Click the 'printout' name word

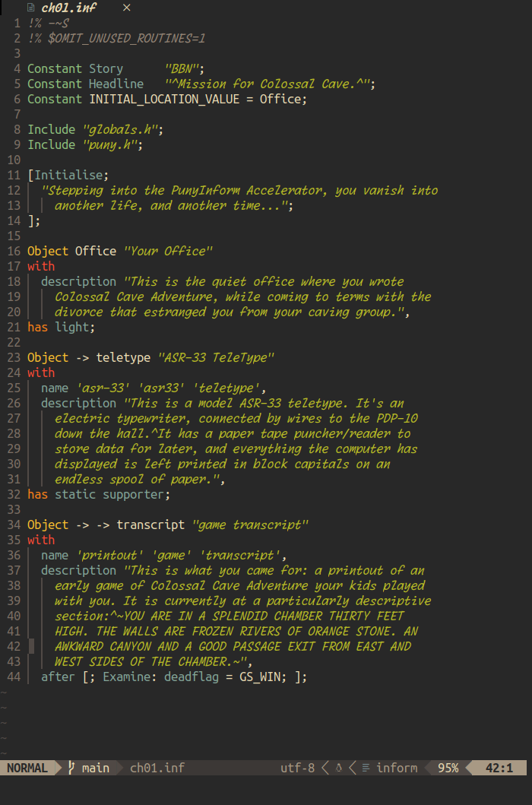pos(109,555)
